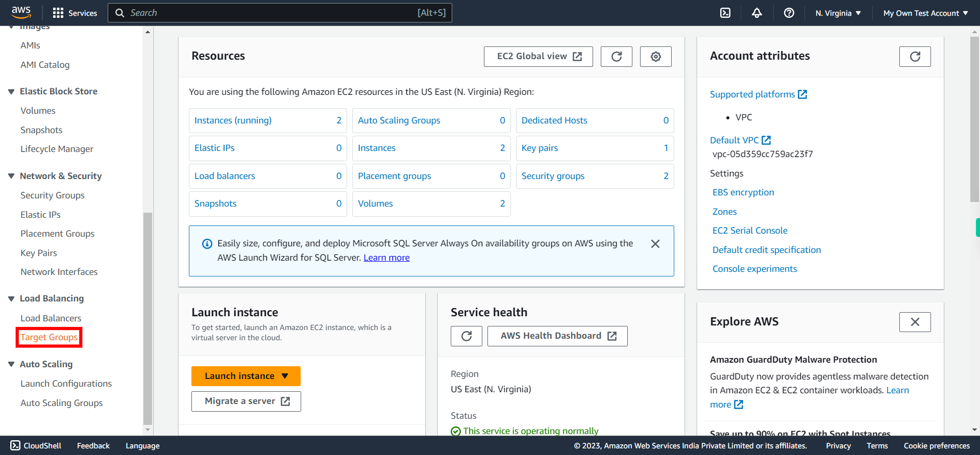Viewport: 980px width, 455px height.
Task: Open EBS encryption settings
Action: pyautogui.click(x=743, y=192)
